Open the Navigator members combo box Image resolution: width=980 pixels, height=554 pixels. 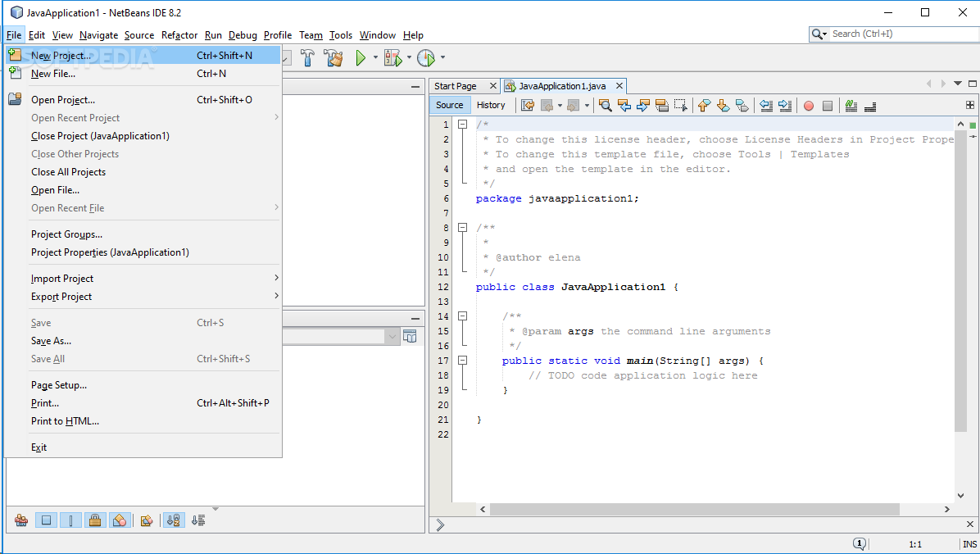(x=341, y=336)
